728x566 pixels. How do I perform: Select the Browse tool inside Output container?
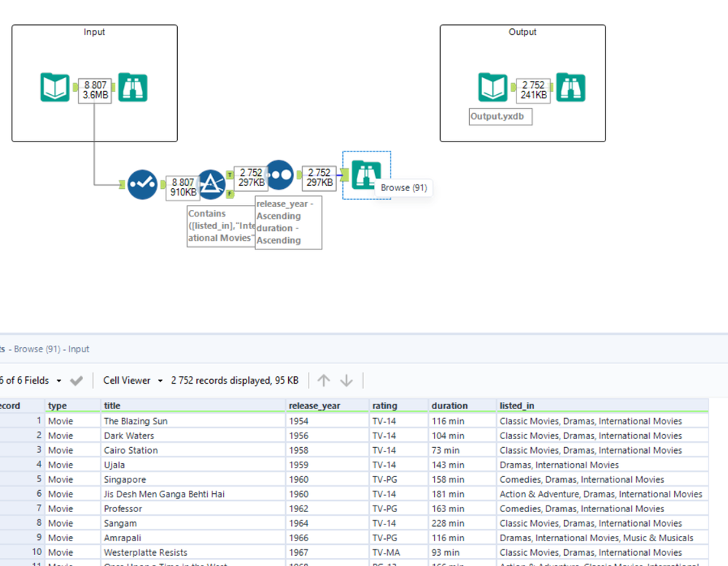click(570, 88)
